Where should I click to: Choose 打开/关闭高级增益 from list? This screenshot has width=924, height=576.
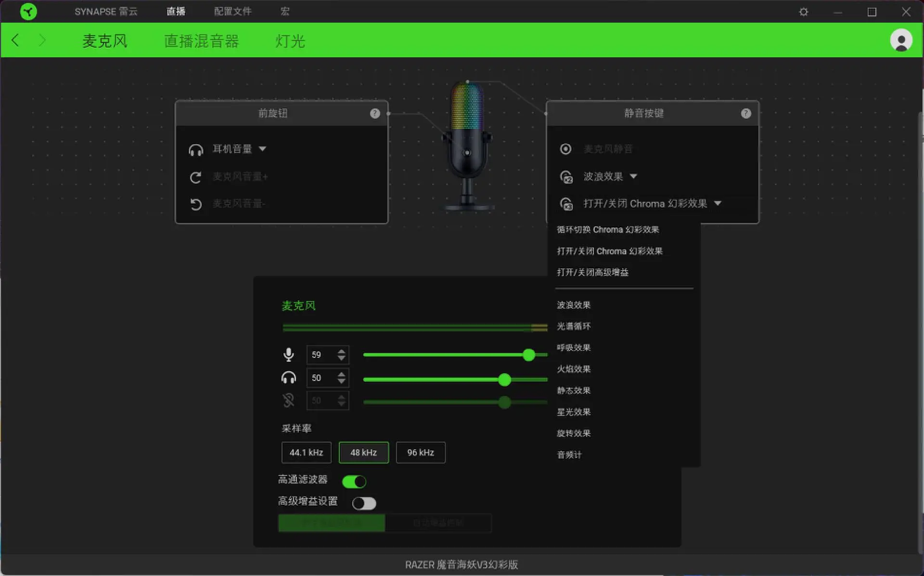(593, 272)
